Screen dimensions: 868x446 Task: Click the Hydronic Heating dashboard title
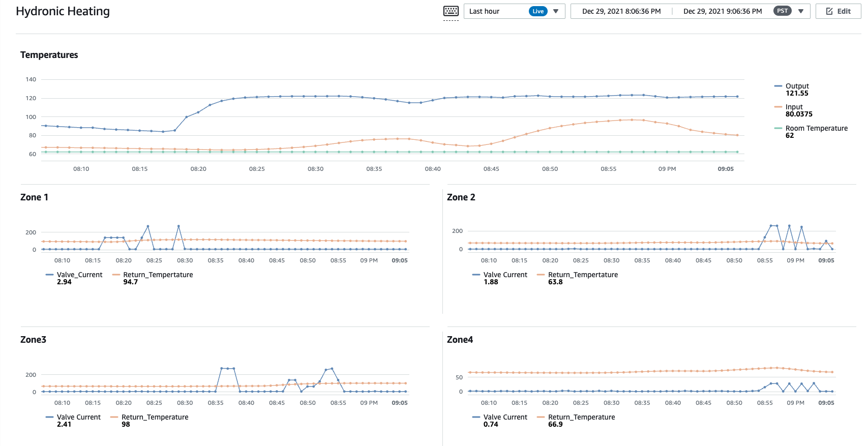[63, 11]
